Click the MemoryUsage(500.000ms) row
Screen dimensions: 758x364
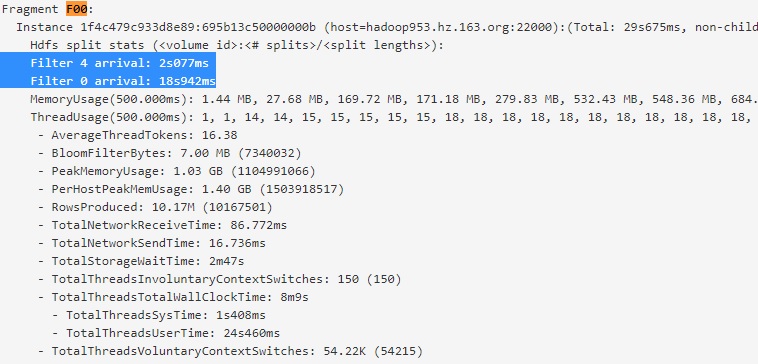point(394,99)
